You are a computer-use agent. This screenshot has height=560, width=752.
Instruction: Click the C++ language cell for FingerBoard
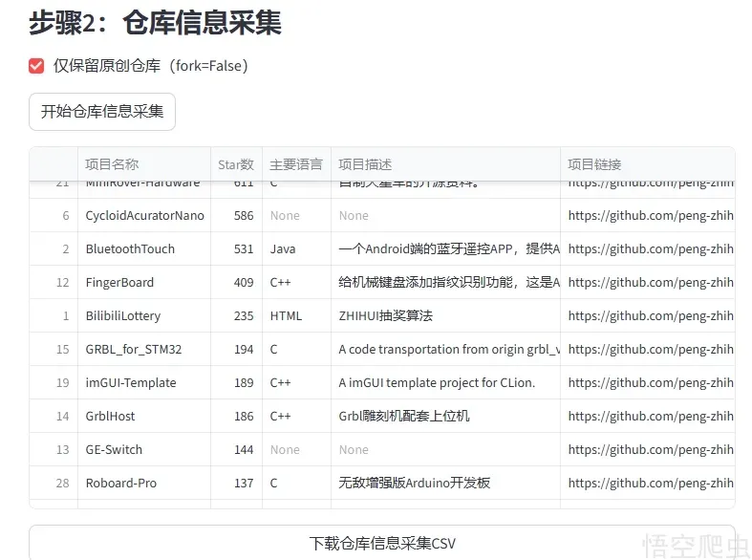[296, 283]
